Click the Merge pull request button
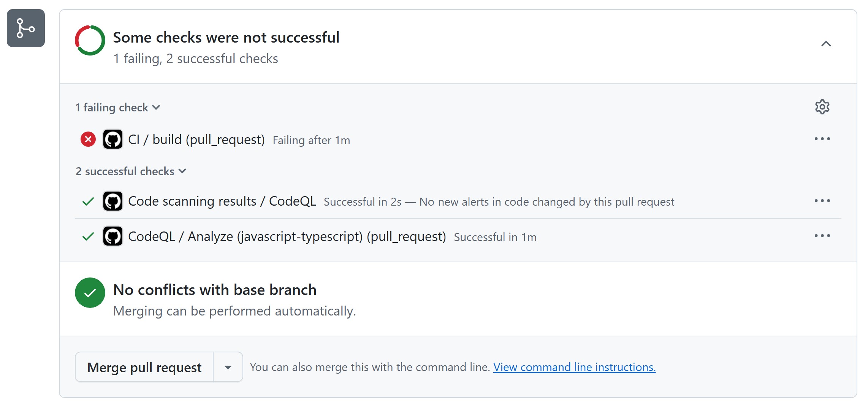This screenshot has width=868, height=409. 144,367
